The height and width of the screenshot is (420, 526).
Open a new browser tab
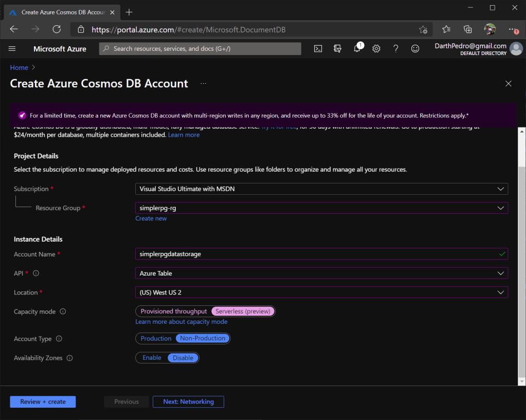tap(129, 12)
